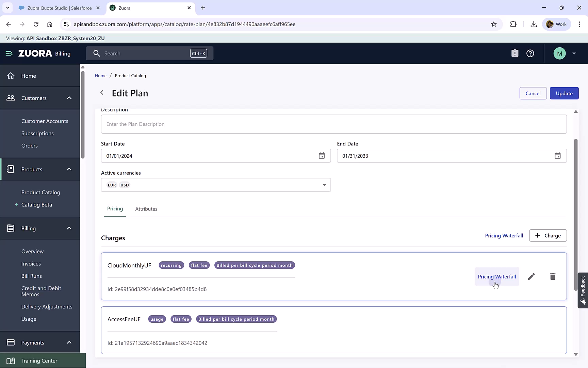Delete CloudMonthlyUF charge using trash icon

(553, 276)
